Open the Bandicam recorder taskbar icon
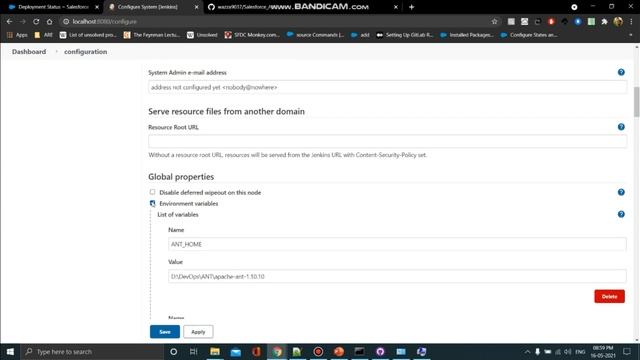 [318, 351]
